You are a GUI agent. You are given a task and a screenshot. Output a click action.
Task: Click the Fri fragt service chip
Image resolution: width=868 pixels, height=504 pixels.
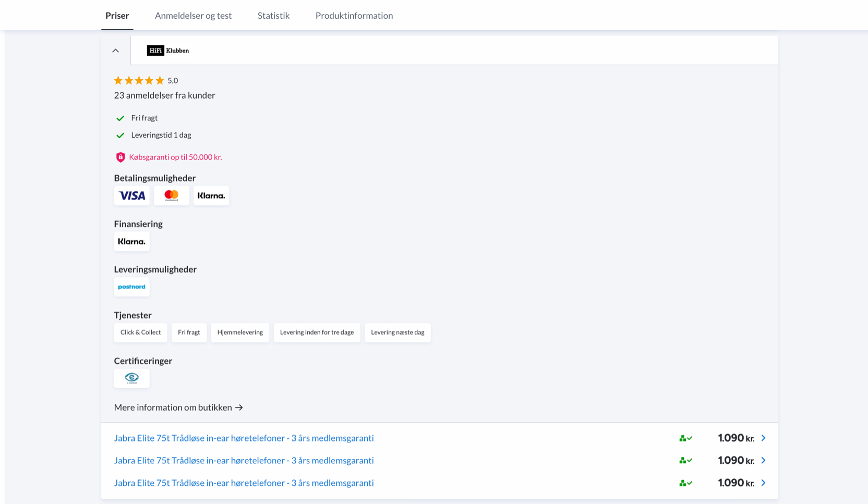[189, 332]
